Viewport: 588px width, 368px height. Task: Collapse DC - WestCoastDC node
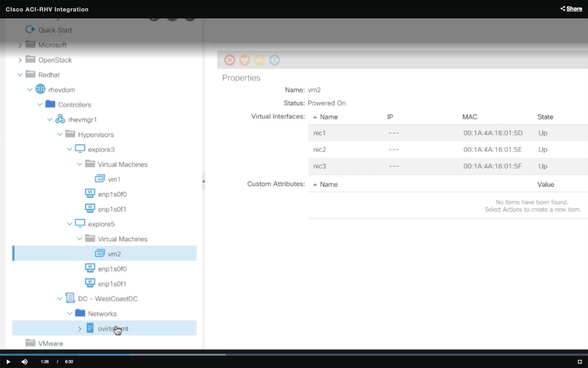(59, 298)
